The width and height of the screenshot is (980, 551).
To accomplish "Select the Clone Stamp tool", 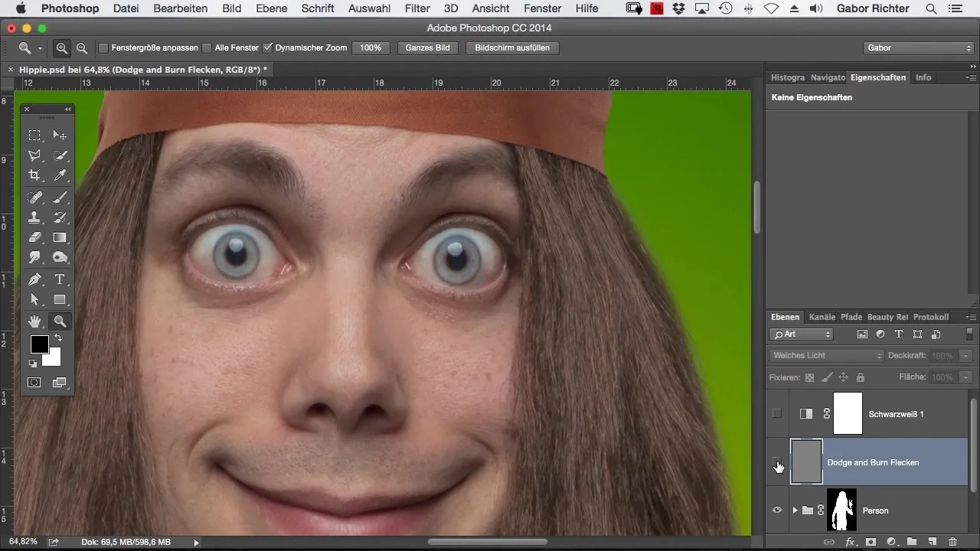I will pyautogui.click(x=34, y=218).
